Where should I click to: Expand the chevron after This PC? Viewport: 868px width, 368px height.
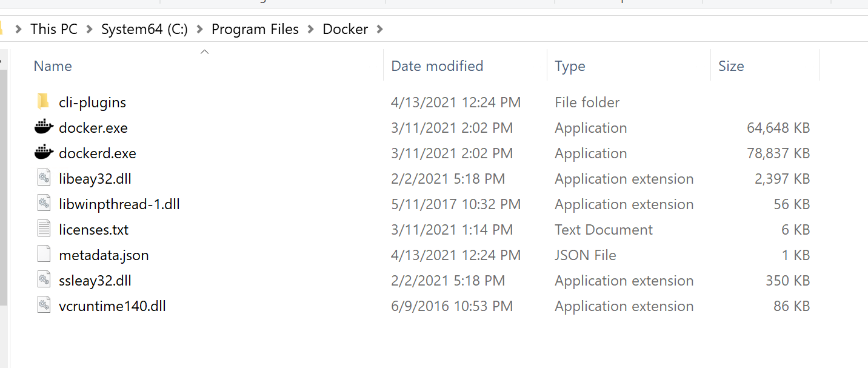tap(91, 28)
